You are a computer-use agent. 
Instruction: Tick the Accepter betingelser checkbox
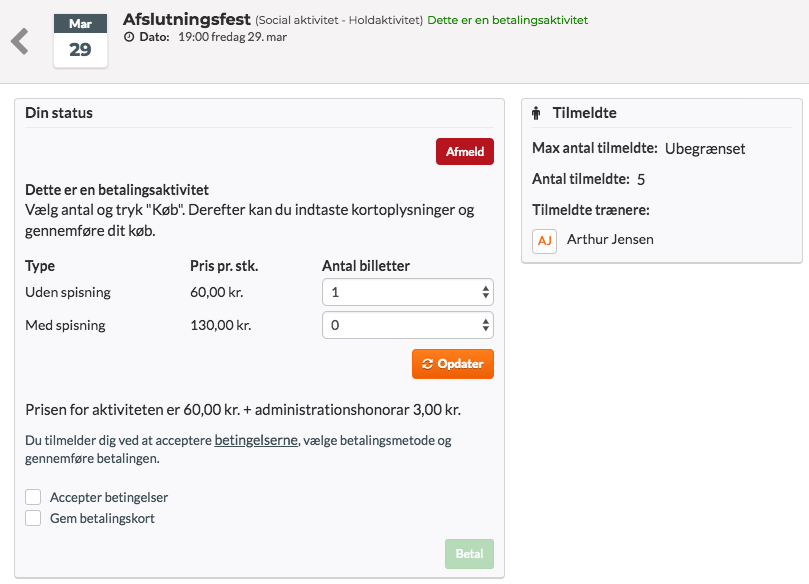(x=33, y=497)
